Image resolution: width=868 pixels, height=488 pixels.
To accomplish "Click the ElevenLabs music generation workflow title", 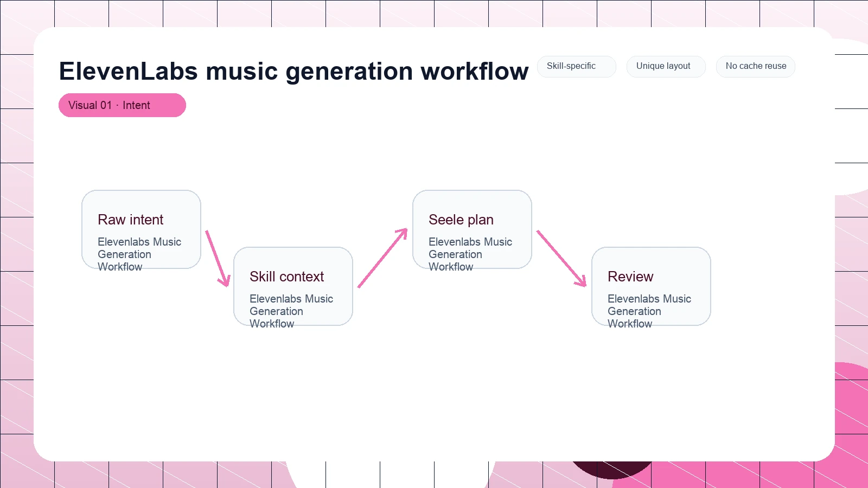I will pos(293,71).
